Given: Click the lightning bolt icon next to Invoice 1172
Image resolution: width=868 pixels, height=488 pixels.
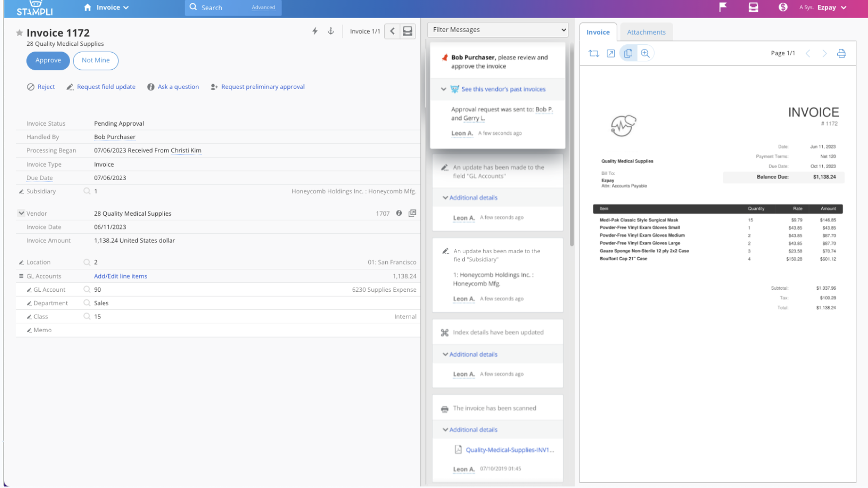Looking at the screenshot, I should point(315,31).
